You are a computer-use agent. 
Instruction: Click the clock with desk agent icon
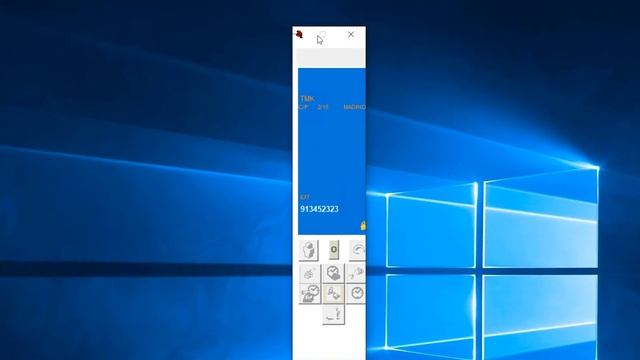point(310,294)
